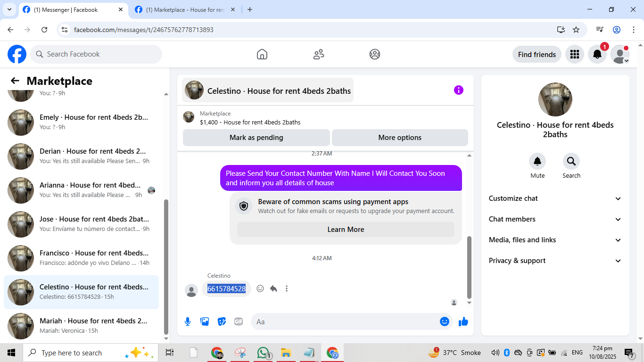This screenshot has height=362, width=644.
Task: Open Task View on the taskbar
Action: (x=170, y=353)
